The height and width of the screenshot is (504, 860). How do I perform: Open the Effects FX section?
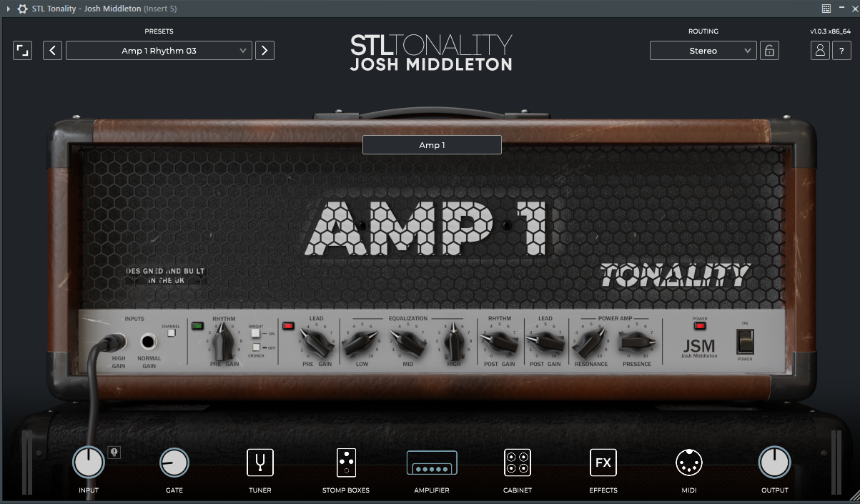pos(603,463)
